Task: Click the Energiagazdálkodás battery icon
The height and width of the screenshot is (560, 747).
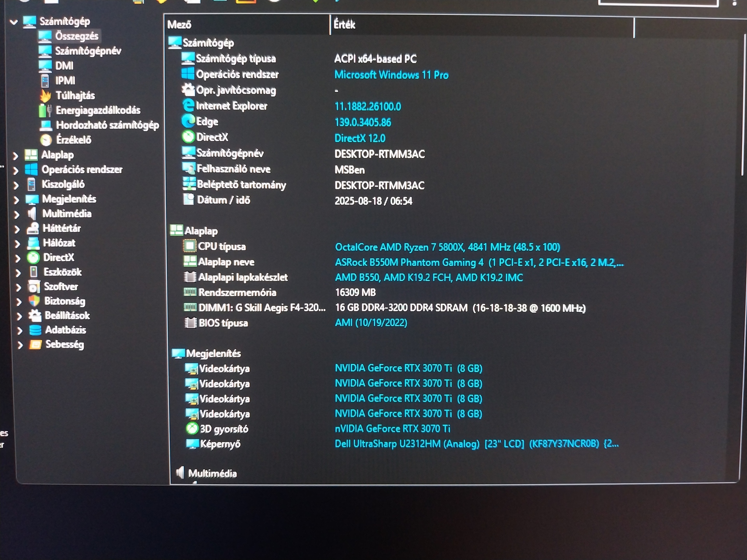Action: 45,110
